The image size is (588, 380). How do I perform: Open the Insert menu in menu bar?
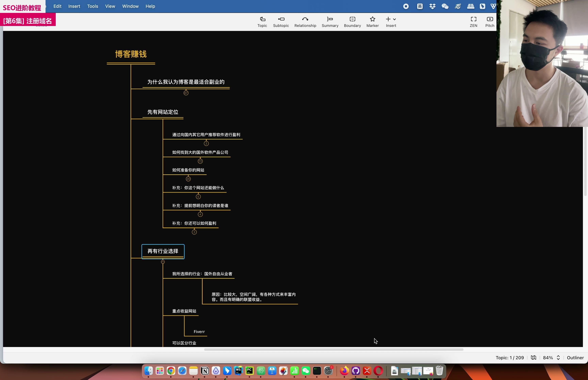coord(74,6)
